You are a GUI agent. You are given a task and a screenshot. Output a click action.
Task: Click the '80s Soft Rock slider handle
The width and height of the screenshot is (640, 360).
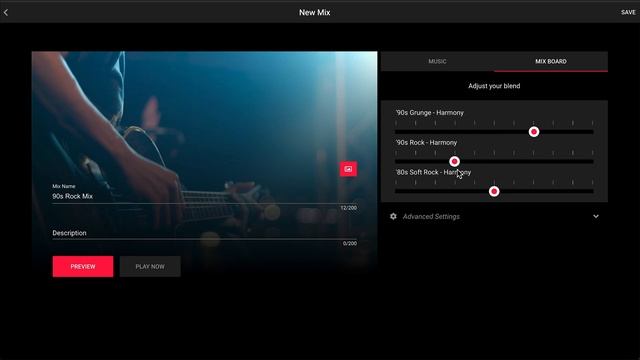[494, 191]
